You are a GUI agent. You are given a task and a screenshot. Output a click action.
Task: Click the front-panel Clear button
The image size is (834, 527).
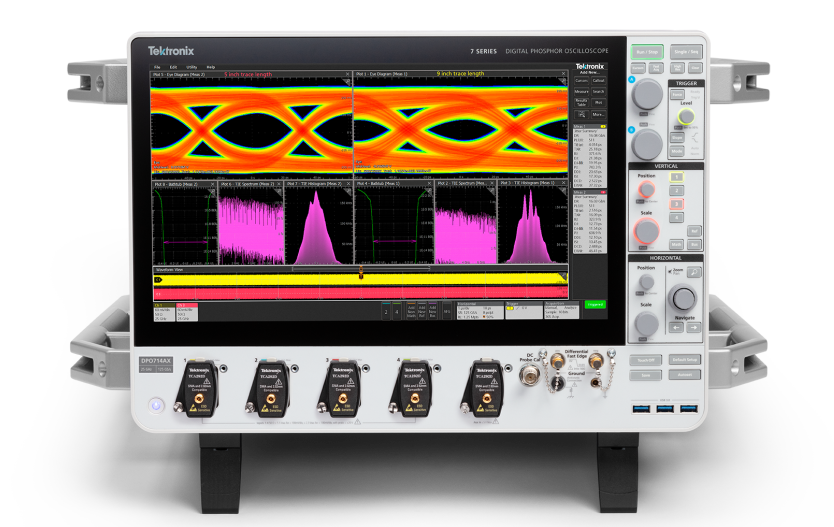[695, 68]
